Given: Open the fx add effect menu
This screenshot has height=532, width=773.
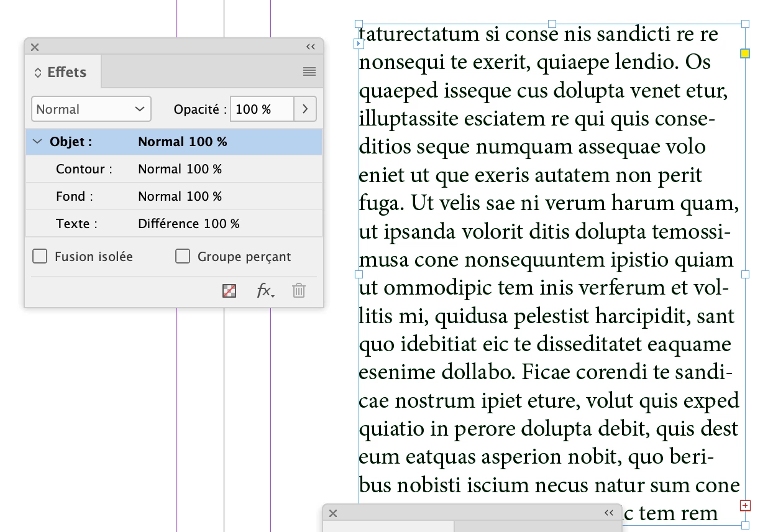Looking at the screenshot, I should [266, 290].
